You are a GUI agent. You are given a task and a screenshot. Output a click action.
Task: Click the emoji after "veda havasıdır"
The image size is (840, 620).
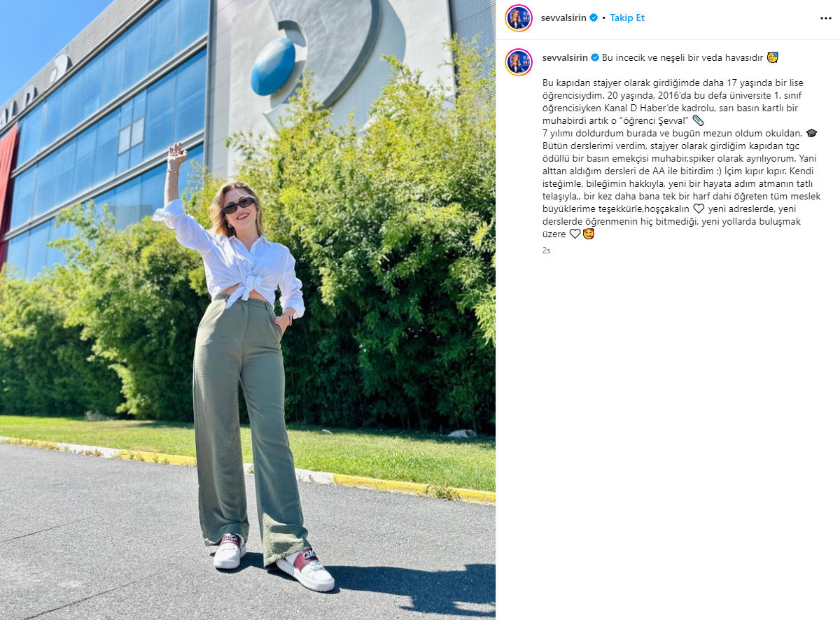pyautogui.click(x=772, y=57)
